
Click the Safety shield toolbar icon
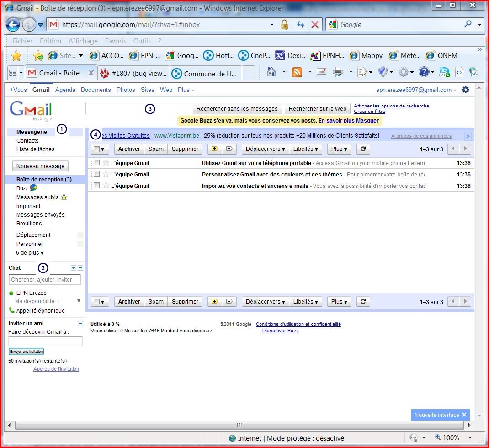point(383,72)
